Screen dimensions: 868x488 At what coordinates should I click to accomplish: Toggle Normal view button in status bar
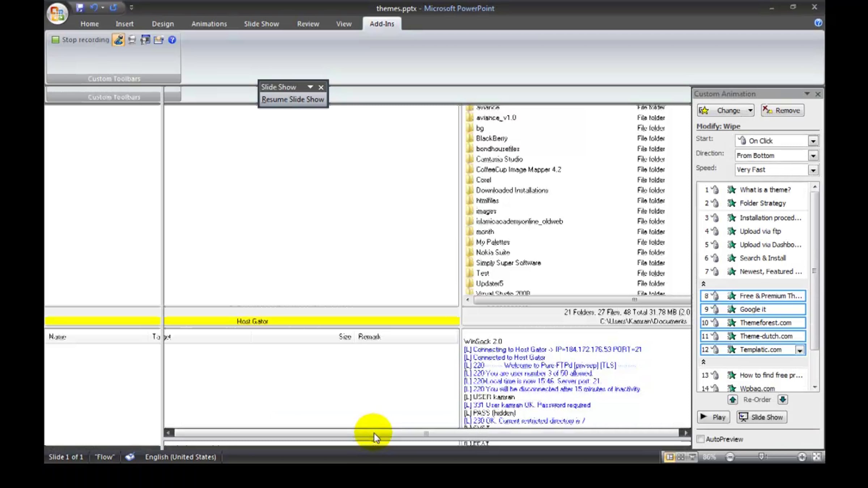click(669, 457)
